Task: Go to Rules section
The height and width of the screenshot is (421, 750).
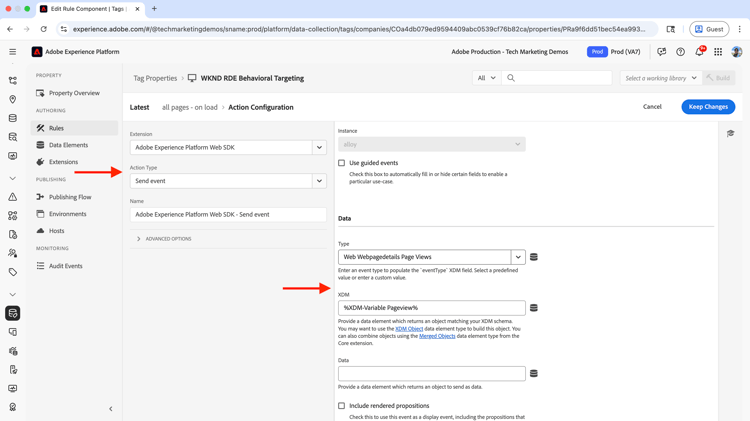Action: [x=74, y=128]
